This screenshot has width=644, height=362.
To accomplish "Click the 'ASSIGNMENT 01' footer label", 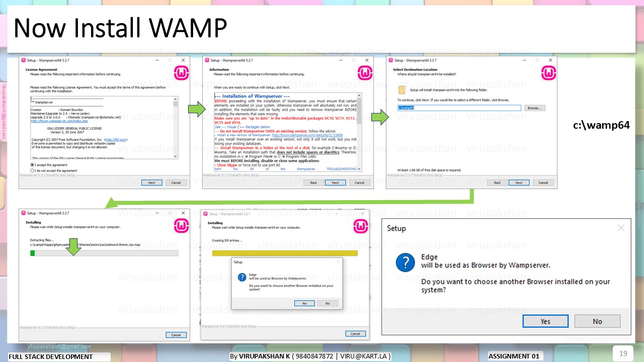I will 514,356.
